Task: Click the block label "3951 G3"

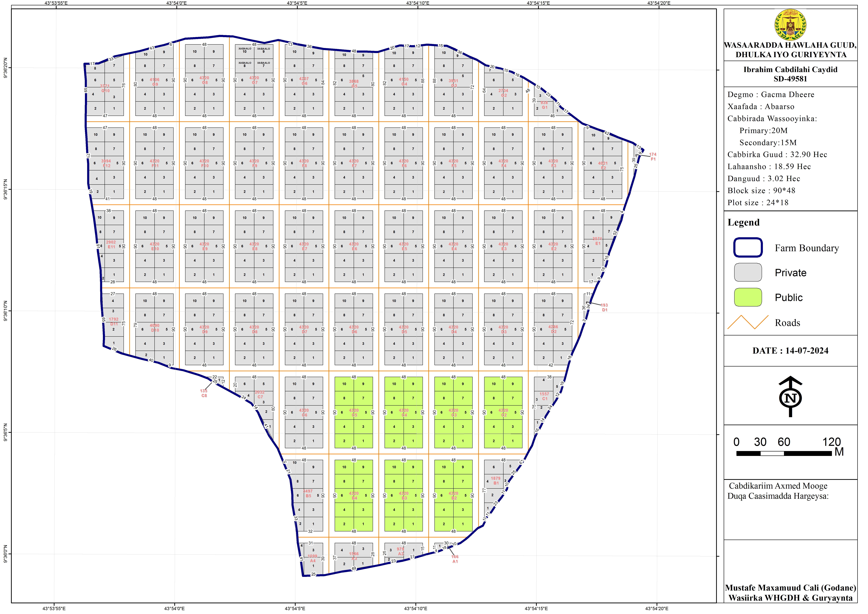Action: tap(453, 83)
